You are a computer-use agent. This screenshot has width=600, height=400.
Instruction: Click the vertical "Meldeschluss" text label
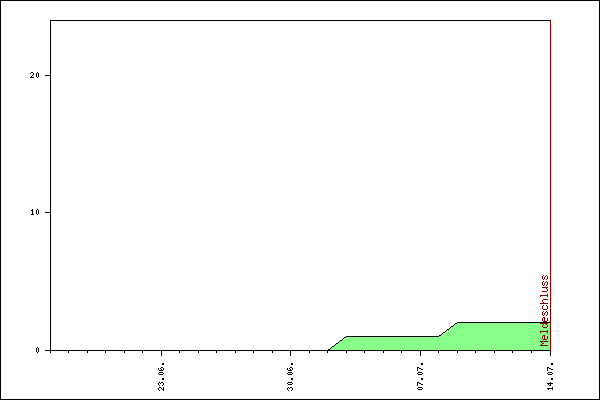click(x=545, y=310)
